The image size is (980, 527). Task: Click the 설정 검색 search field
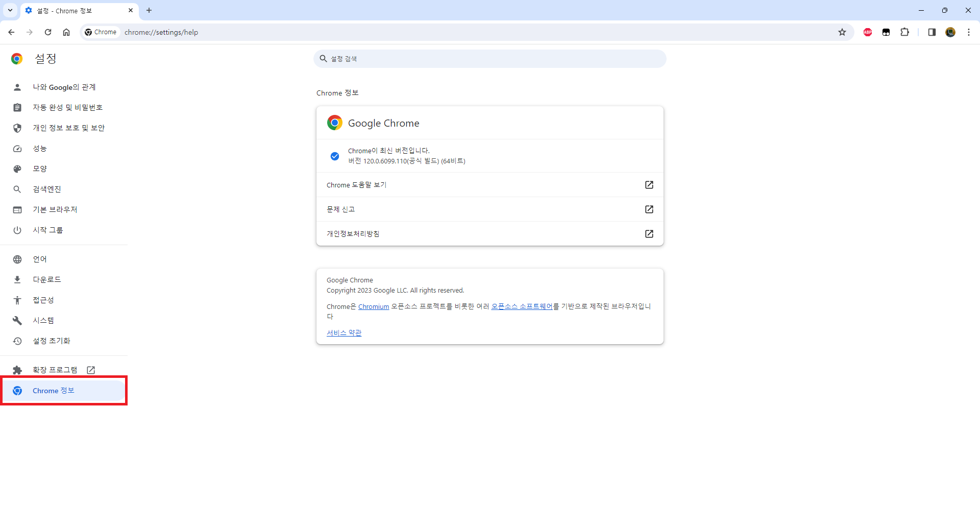click(x=490, y=59)
